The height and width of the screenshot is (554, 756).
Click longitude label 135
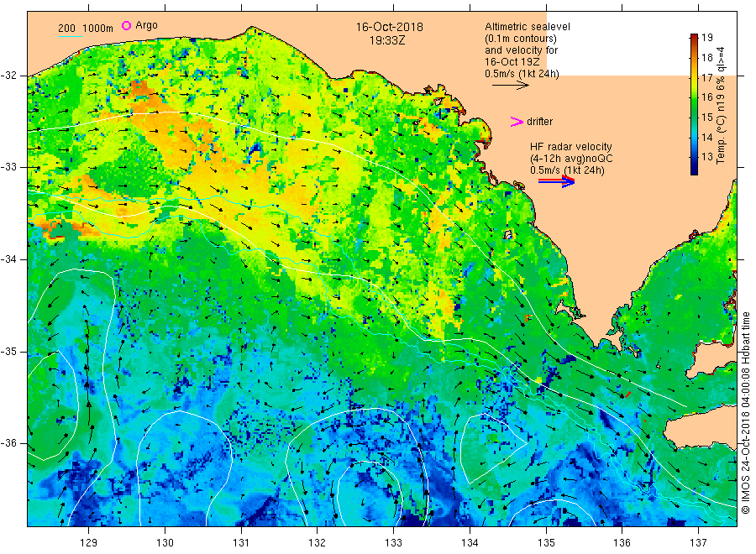tap(546, 543)
